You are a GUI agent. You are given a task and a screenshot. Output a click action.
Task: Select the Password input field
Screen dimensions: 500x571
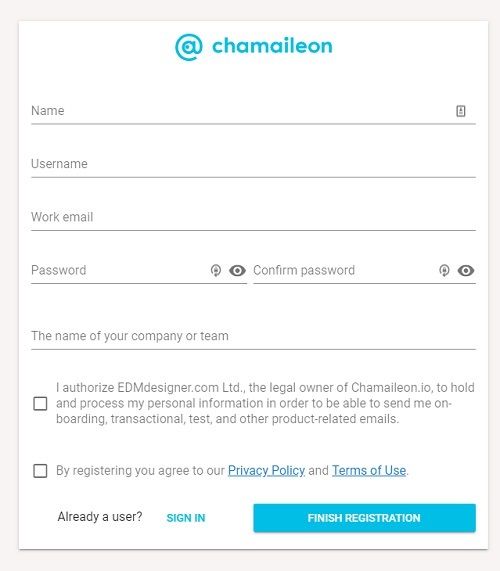coord(120,270)
